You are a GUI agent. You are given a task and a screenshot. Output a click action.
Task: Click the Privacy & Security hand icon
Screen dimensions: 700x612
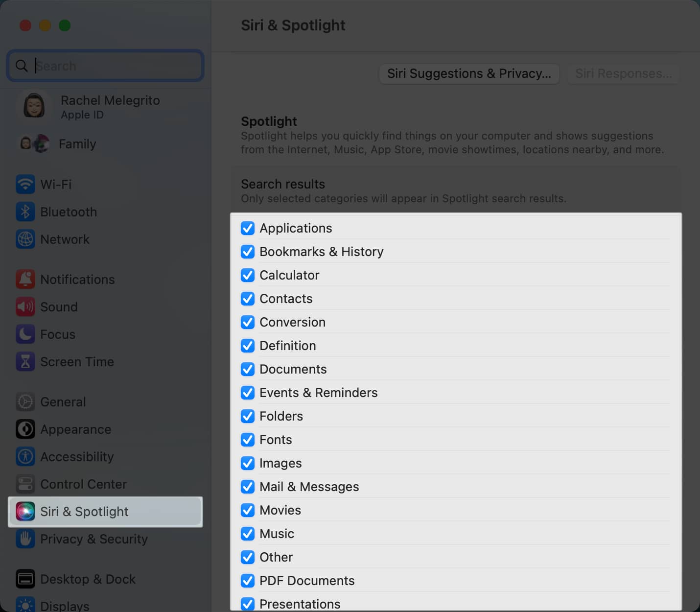[x=25, y=539]
